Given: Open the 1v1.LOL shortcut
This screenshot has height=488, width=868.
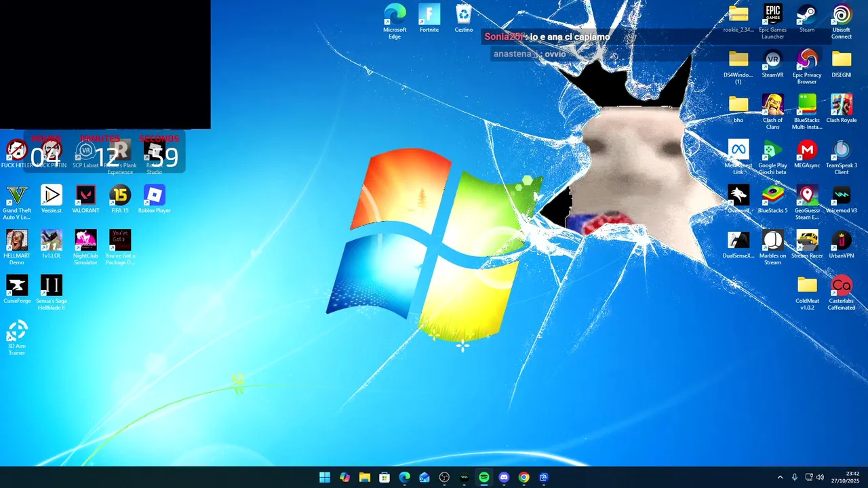Looking at the screenshot, I should 52,245.
